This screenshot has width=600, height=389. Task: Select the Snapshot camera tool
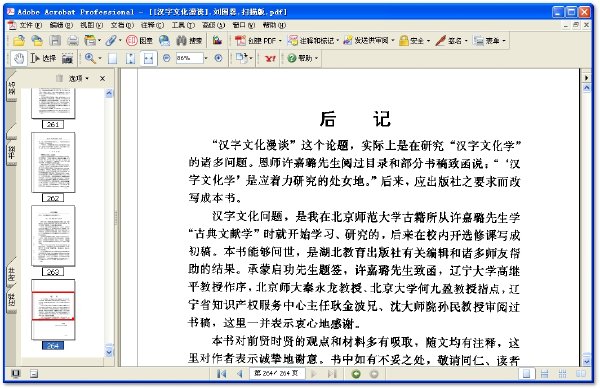coord(67,58)
